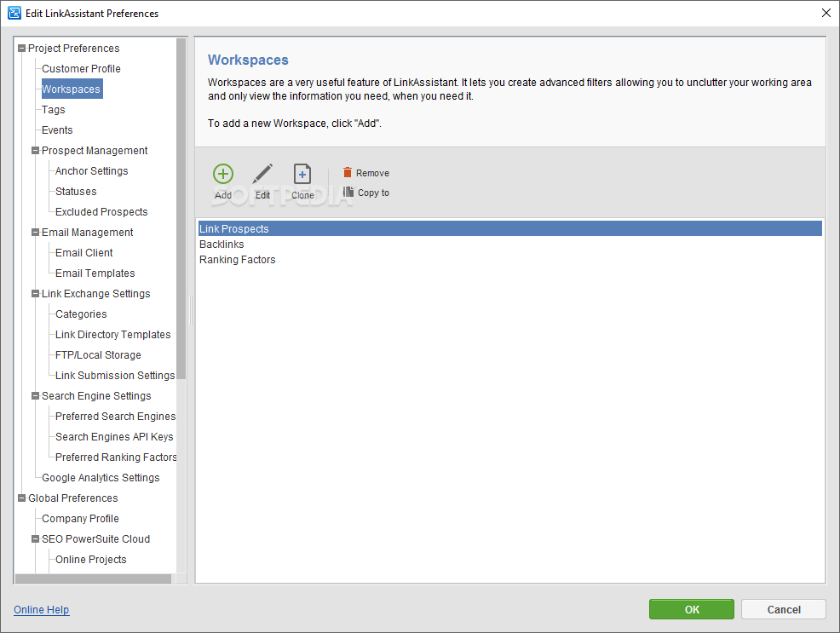The image size is (840, 633).
Task: Click the Search Engine Settings label
Action: pyautogui.click(x=96, y=396)
